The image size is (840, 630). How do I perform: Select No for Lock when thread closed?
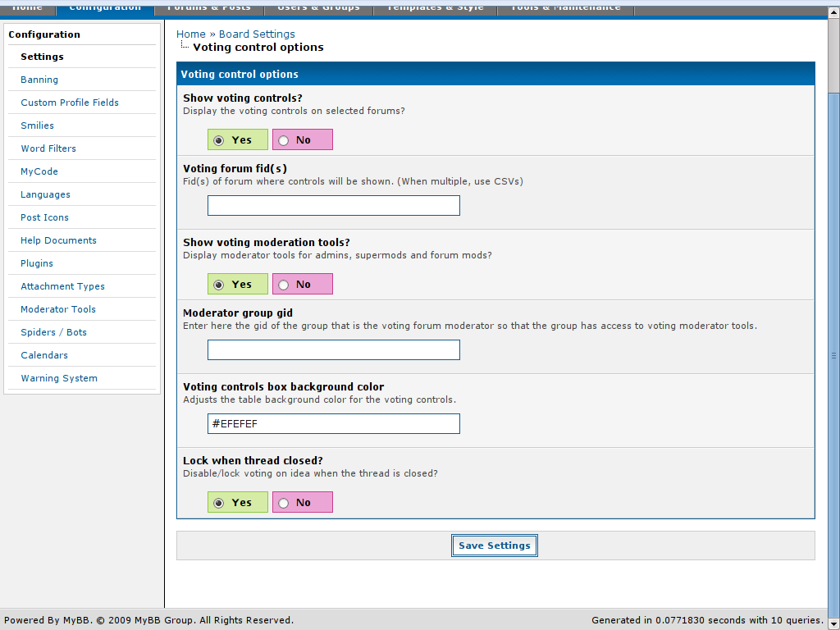point(284,503)
